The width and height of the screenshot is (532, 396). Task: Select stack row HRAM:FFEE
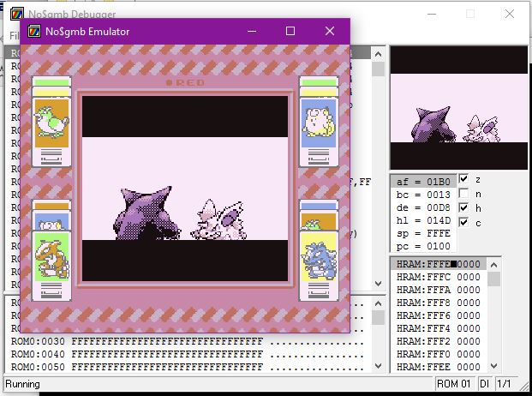point(439,367)
